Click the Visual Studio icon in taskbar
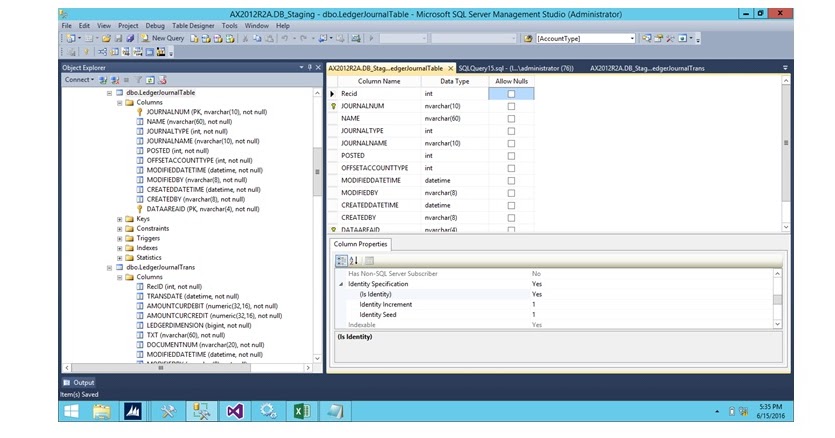835x438 pixels. point(235,411)
